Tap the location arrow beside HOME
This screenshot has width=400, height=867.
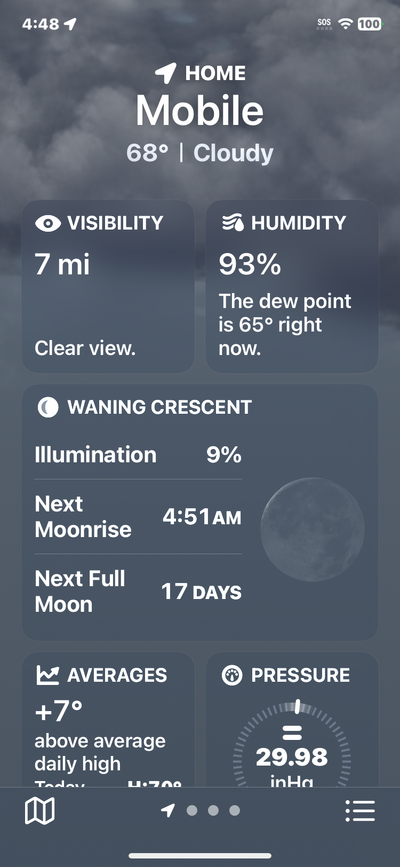pyautogui.click(x=165, y=73)
